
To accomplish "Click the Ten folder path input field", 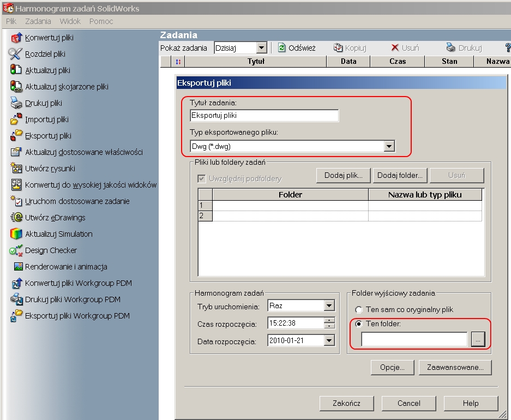I will click(x=414, y=339).
